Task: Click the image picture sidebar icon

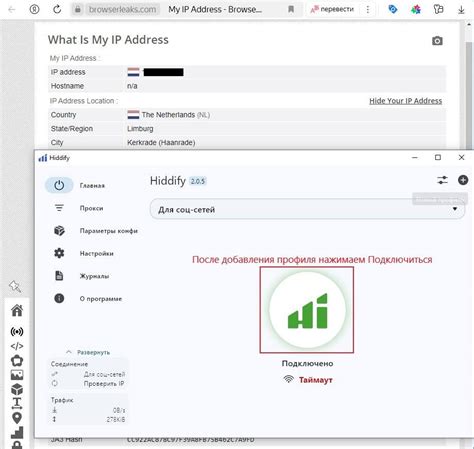Action: pos(17,375)
